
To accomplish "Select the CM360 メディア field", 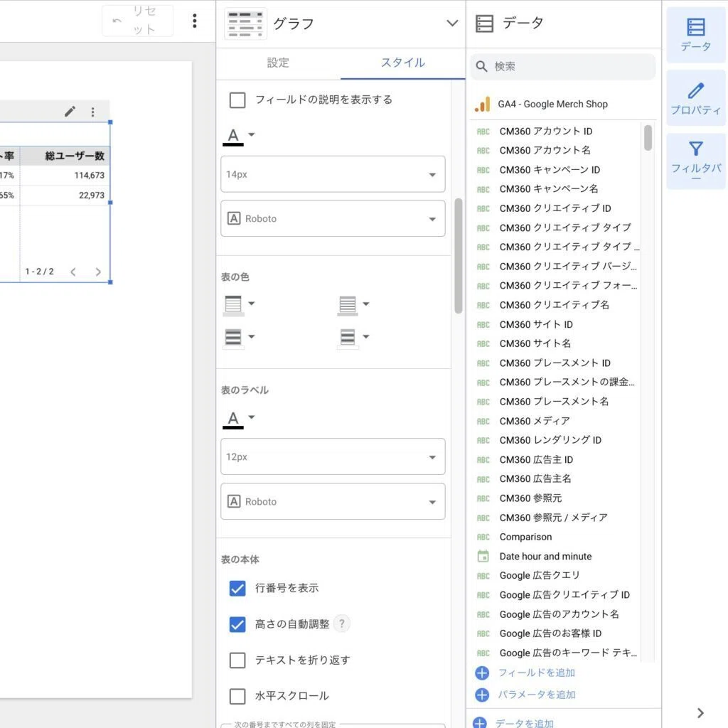I will [535, 421].
